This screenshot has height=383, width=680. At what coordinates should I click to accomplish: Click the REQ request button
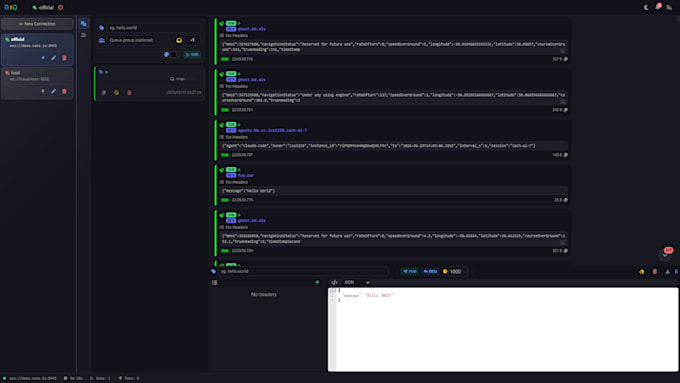click(430, 272)
